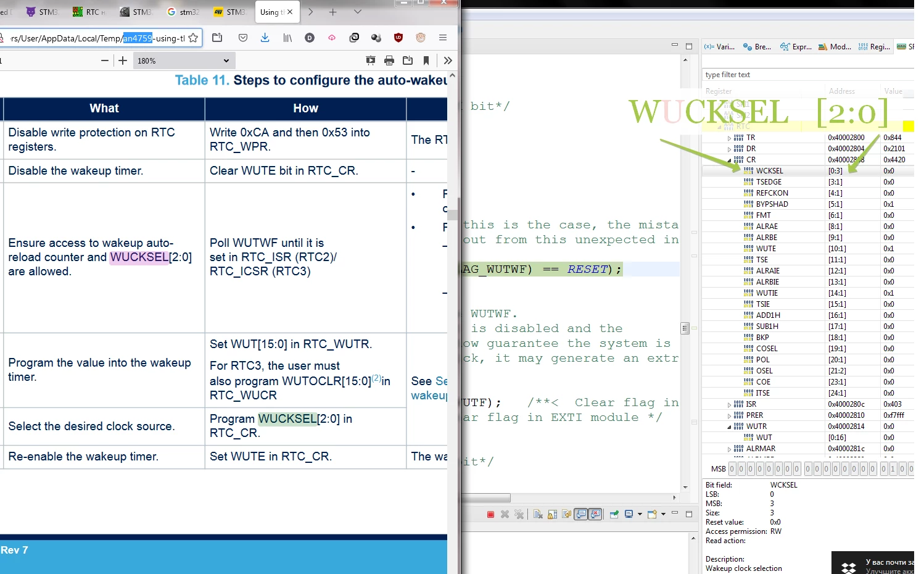
Task: Open the monkey extension icon in Firefox
Action: point(421,38)
